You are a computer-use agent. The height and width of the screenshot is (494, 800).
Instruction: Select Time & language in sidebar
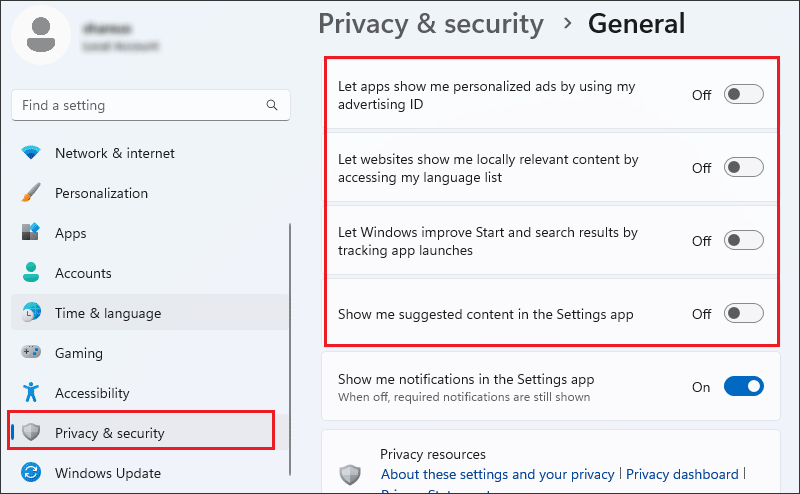click(150, 312)
